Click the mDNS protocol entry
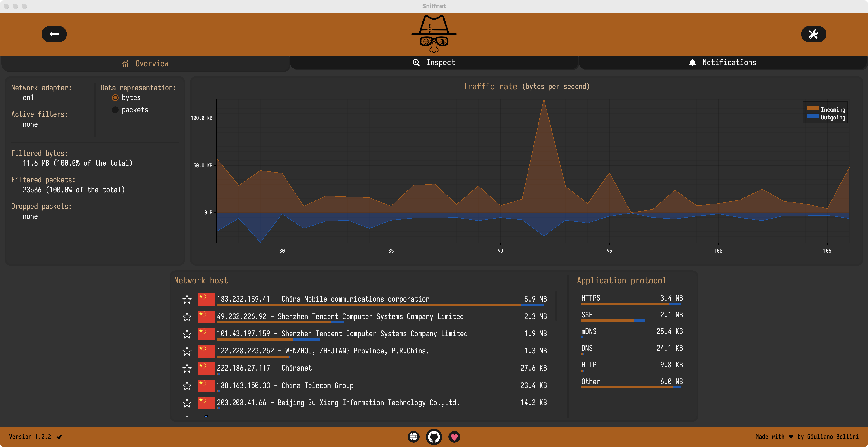Image resolution: width=868 pixels, height=447 pixels. tap(632, 332)
